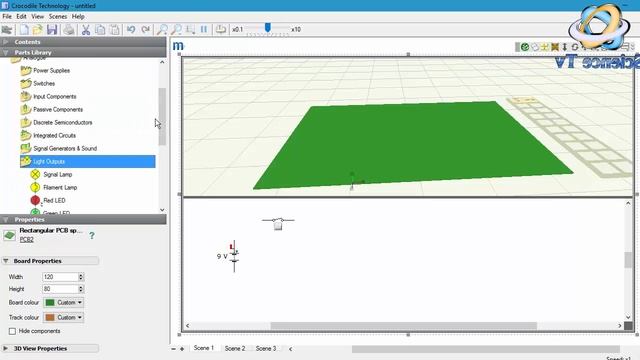Select the Filament Lamp component
Viewport: 640px width, 360px height.
coord(60,187)
